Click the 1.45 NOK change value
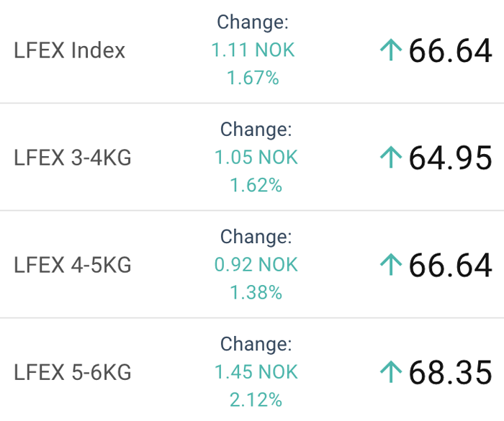This screenshot has width=504, height=421. click(256, 372)
